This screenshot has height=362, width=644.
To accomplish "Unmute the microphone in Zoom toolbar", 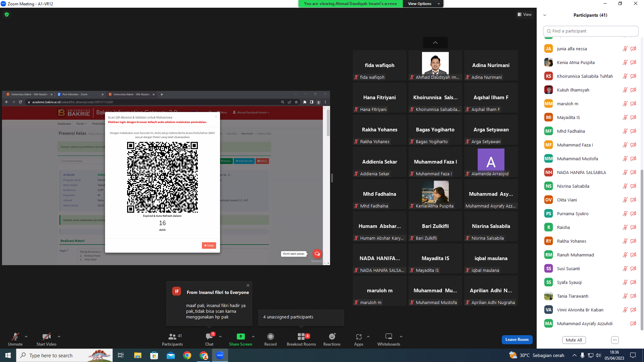I will coord(15,339).
